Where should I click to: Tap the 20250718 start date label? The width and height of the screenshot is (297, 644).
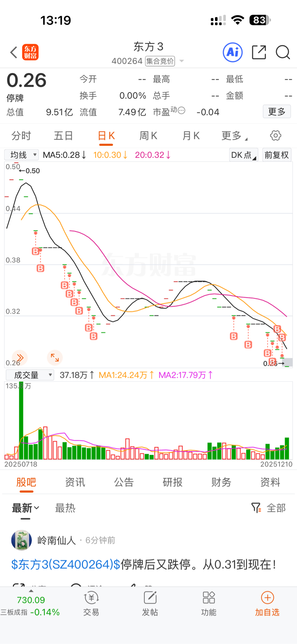(21, 464)
